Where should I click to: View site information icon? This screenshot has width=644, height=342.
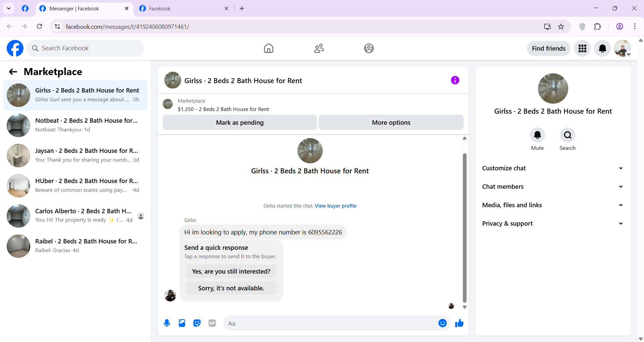click(57, 26)
